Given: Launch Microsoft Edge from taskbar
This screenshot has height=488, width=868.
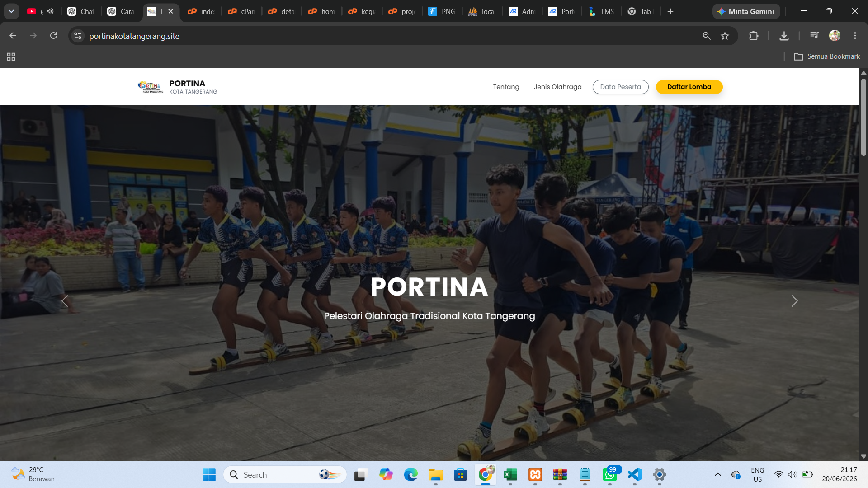Looking at the screenshot, I should [410, 474].
